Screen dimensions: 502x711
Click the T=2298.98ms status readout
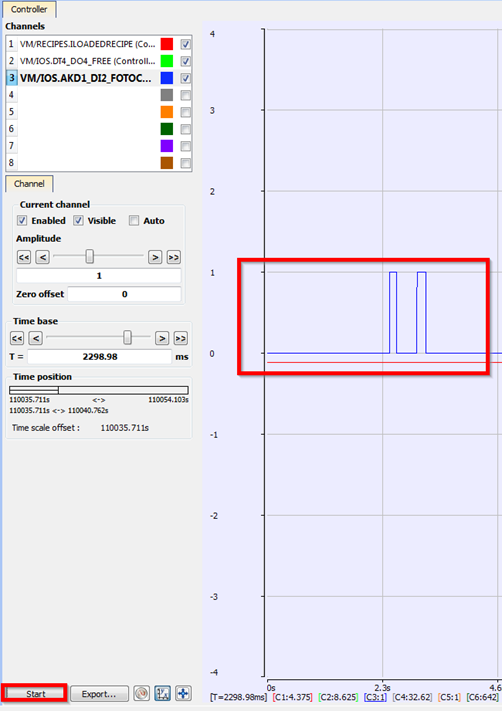click(239, 697)
